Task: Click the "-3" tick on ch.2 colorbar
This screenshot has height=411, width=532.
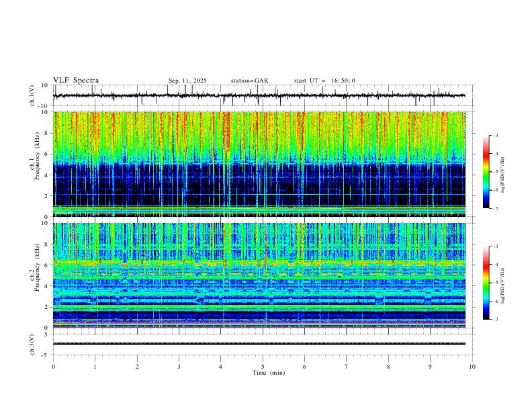Action: 495,246
